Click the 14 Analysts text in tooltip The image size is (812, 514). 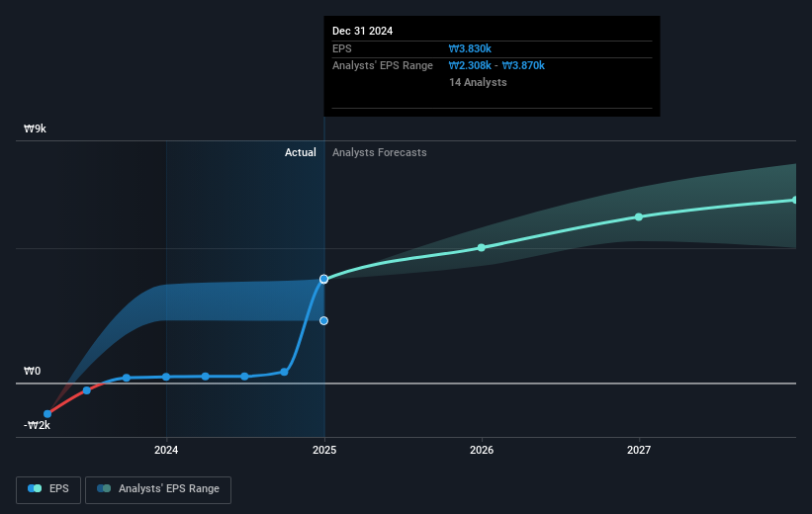pyautogui.click(x=478, y=82)
